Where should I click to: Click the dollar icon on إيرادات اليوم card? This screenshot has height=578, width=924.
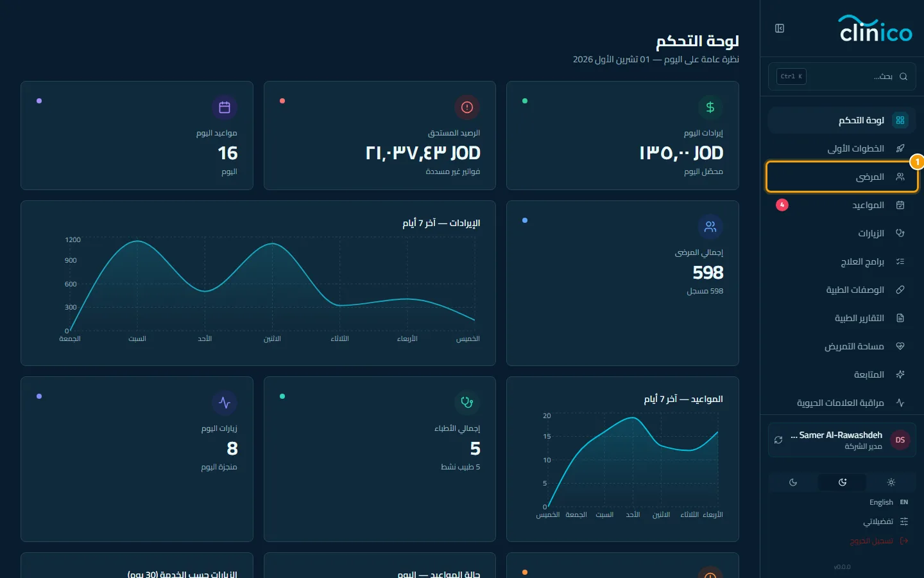pyautogui.click(x=710, y=107)
